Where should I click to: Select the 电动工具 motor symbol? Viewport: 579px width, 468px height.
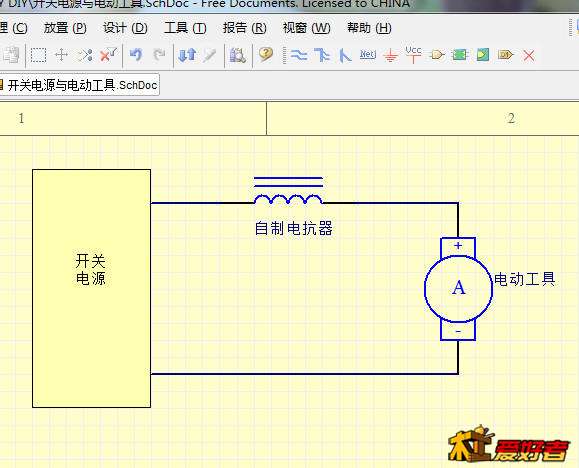tap(458, 288)
